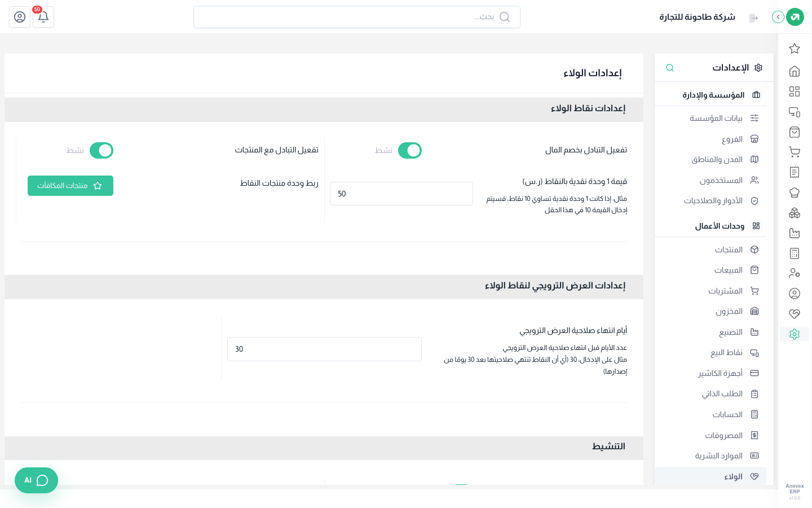Open المدن والمناطق in the settings menu

(x=710, y=159)
